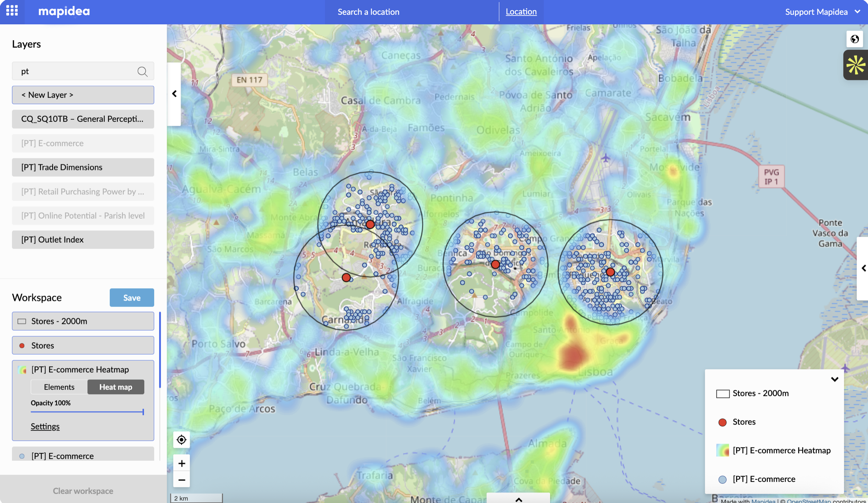Zoom out with the minus icon
Viewport: 868px width, 503px height.
coord(181,480)
